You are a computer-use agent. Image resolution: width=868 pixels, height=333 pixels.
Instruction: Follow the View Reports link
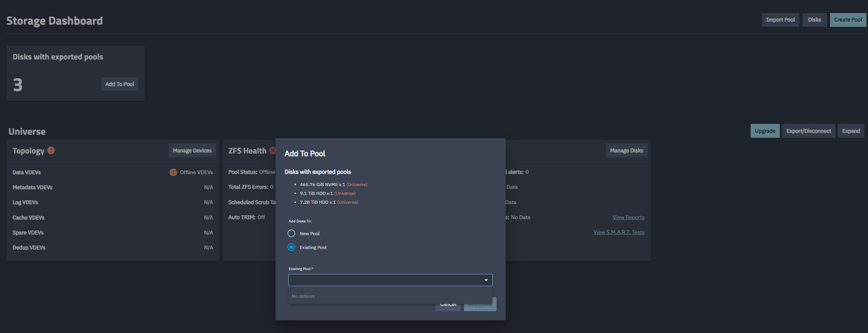click(628, 217)
